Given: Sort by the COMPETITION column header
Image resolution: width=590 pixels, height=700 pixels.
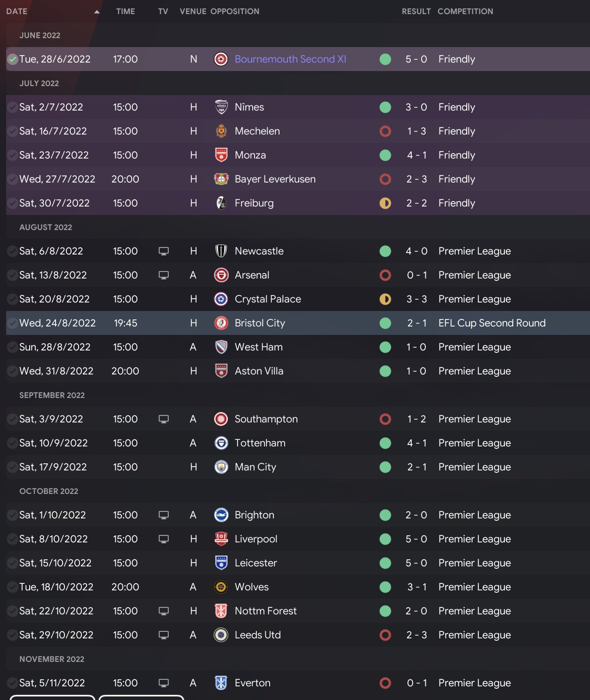Looking at the screenshot, I should [465, 11].
